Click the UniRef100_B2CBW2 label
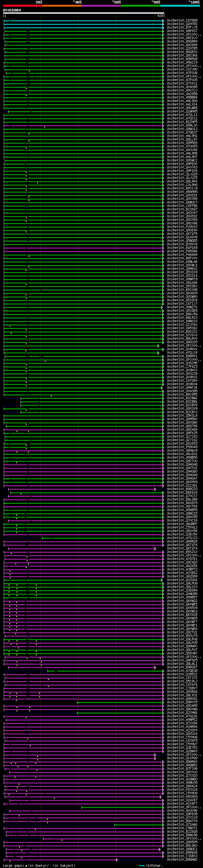 182,398
